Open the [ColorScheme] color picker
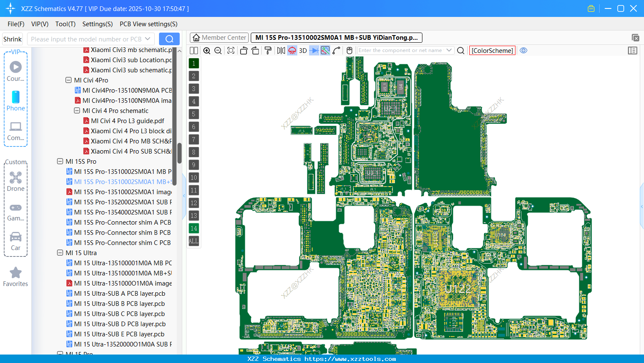The height and width of the screenshot is (363, 644). pyautogui.click(x=492, y=50)
